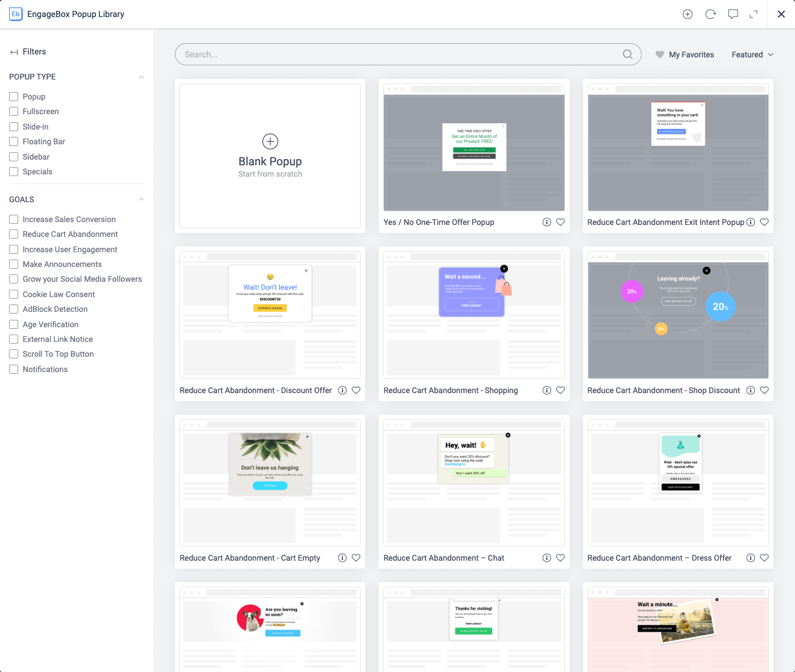Select Shop Discount template preview
This screenshot has height=672, width=795.
[x=678, y=315]
